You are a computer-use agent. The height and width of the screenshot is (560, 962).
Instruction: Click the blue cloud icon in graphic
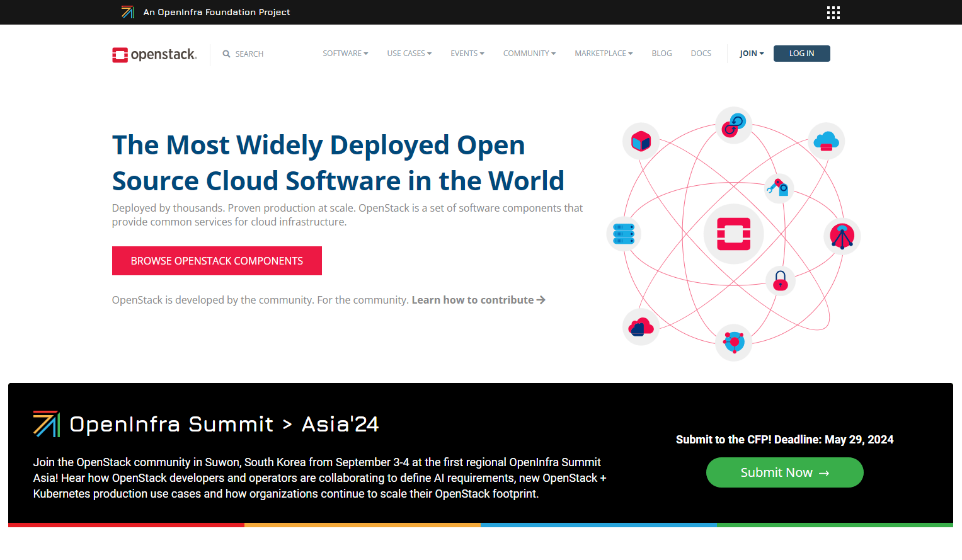tap(826, 141)
